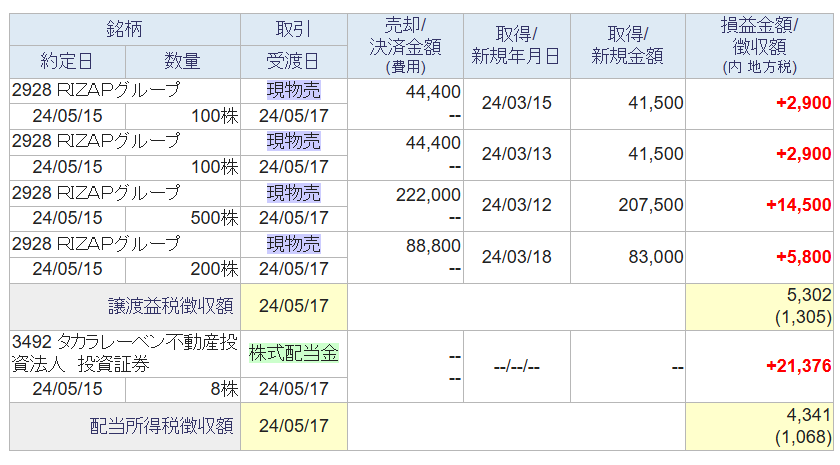Select RIZAP stock name in 500株 row
The width and height of the screenshot is (840, 465).
(x=96, y=192)
